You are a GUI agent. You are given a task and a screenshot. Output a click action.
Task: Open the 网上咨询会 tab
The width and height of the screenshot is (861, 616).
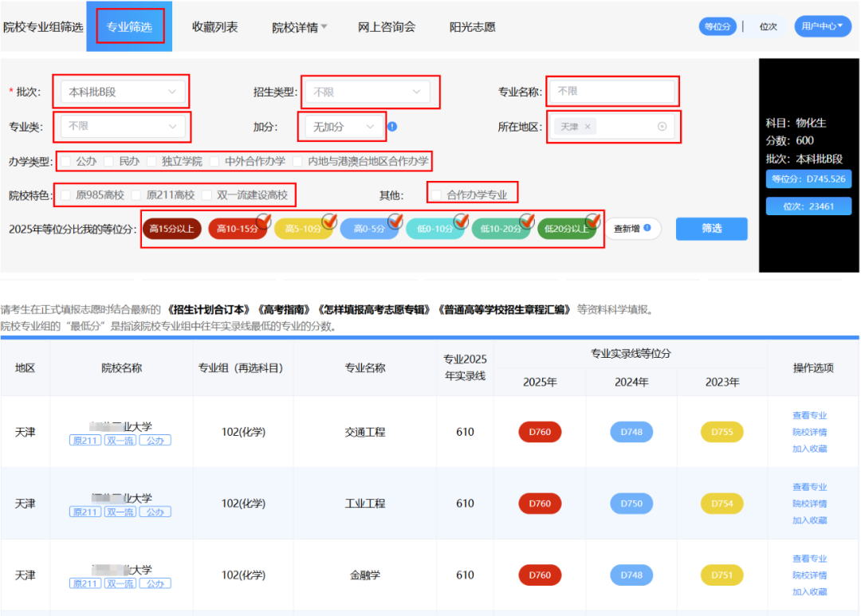[387, 27]
